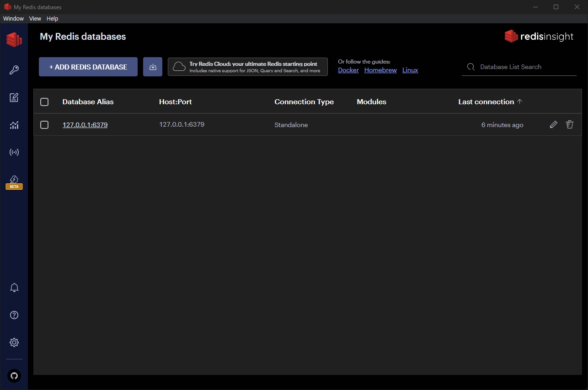Open the settings gear icon
The width and height of the screenshot is (588, 390).
click(14, 342)
